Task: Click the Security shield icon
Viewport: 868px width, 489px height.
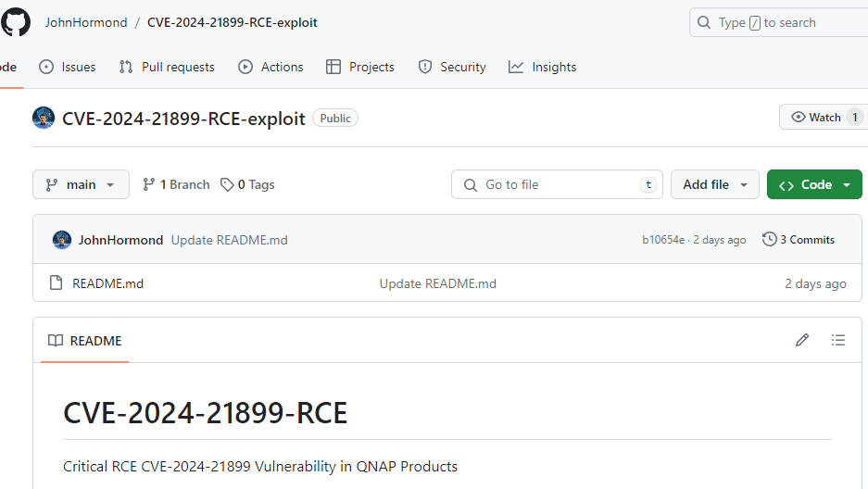Action: point(424,67)
